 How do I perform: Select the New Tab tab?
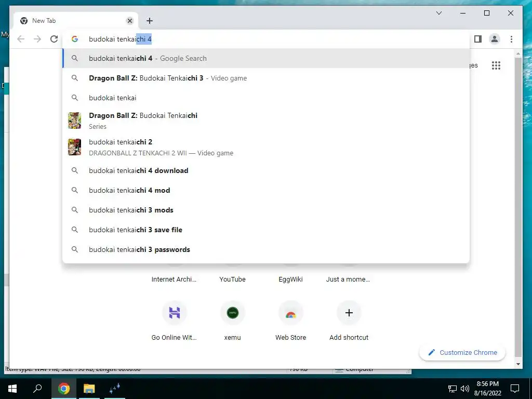(76, 21)
